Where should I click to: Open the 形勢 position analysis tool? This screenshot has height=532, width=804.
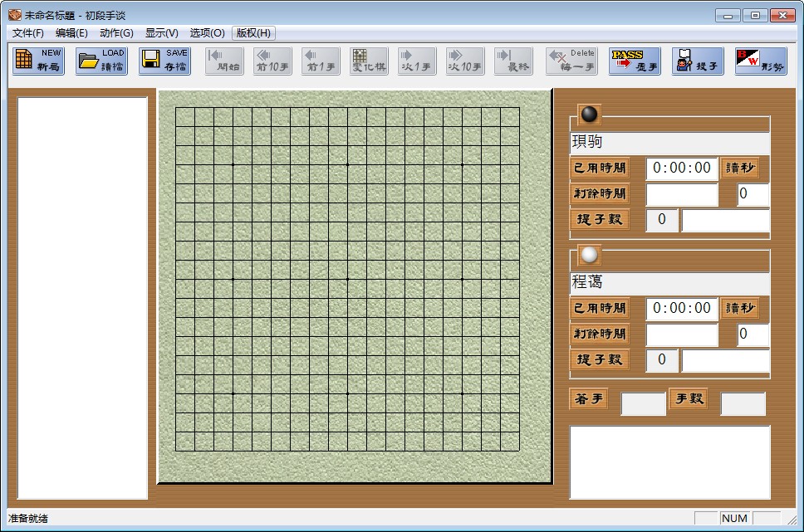pos(761,61)
